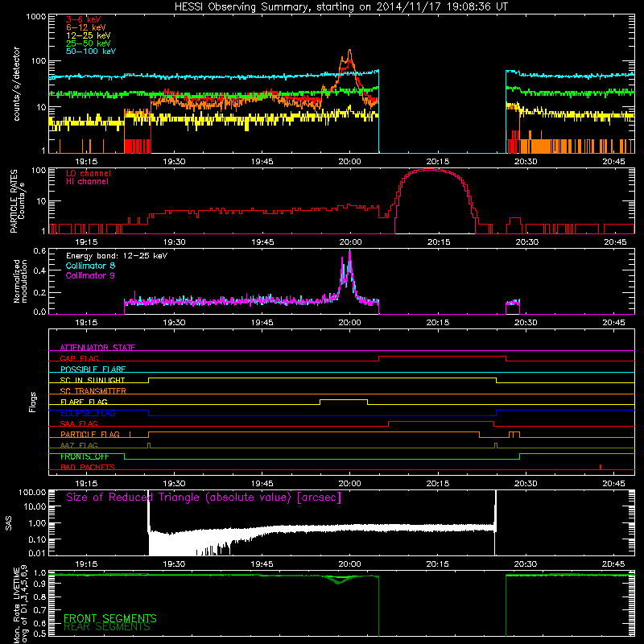644x644 pixels.
Task: Click the raised GAP FLAG step segment
Action: point(442,356)
